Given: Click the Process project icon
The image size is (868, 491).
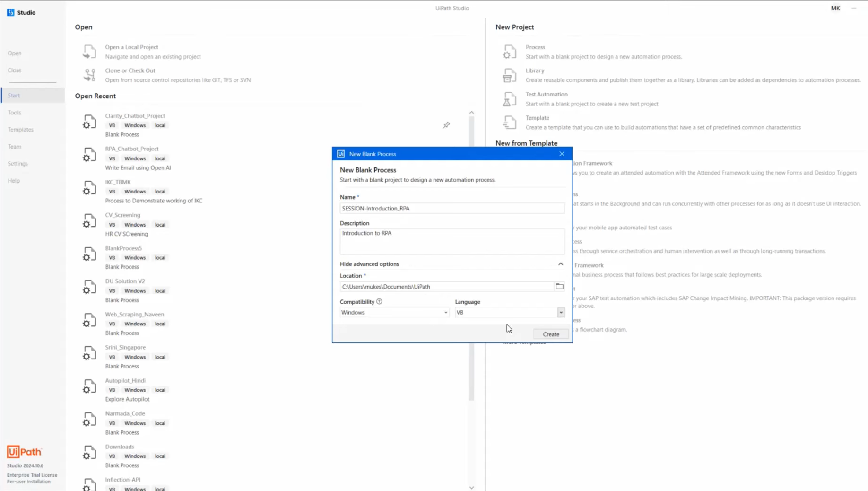Looking at the screenshot, I should click(x=509, y=52).
